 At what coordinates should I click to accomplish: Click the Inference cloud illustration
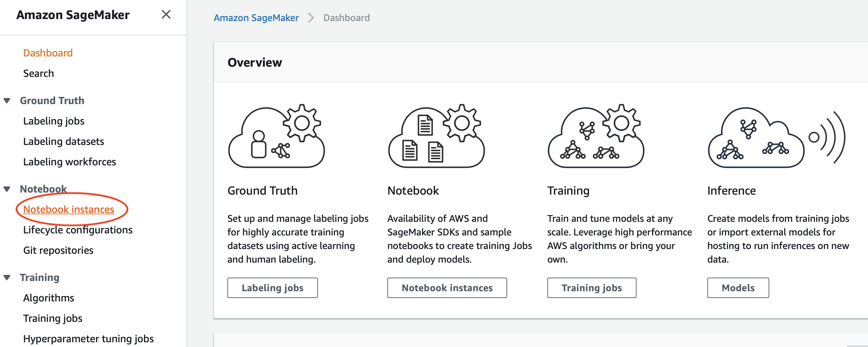(776, 137)
